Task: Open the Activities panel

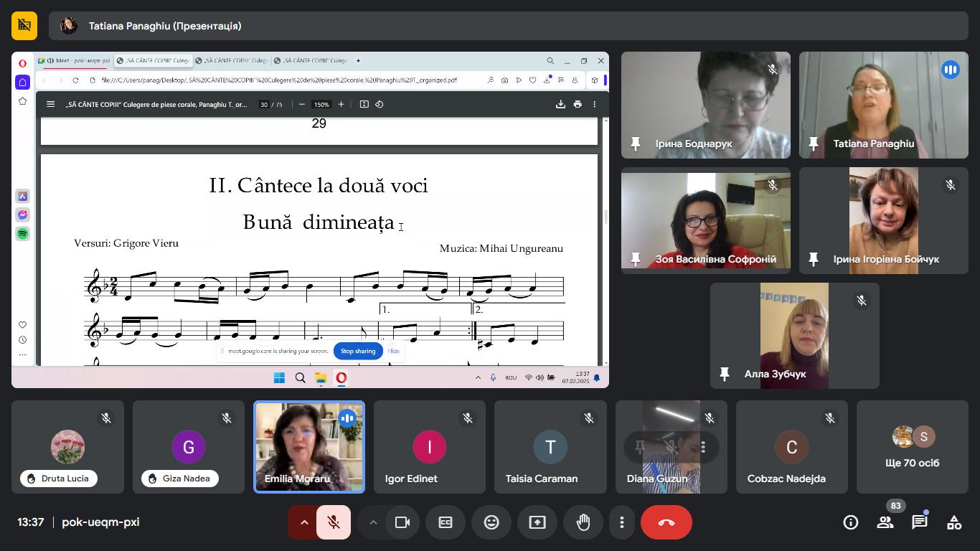Action: click(954, 522)
